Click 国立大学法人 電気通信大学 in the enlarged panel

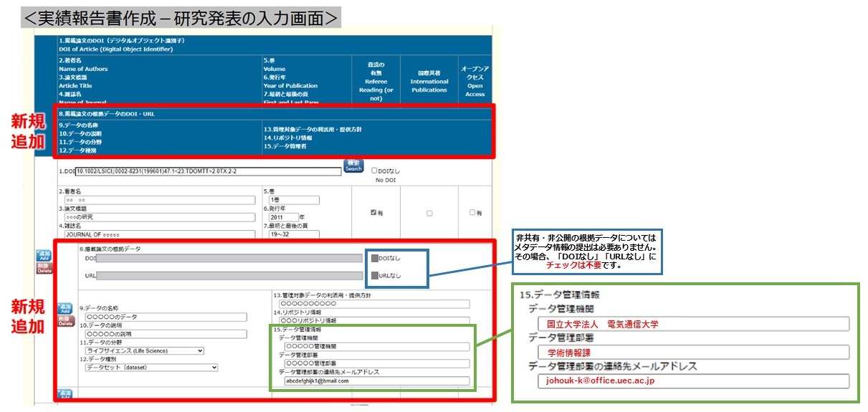pyautogui.click(x=602, y=324)
